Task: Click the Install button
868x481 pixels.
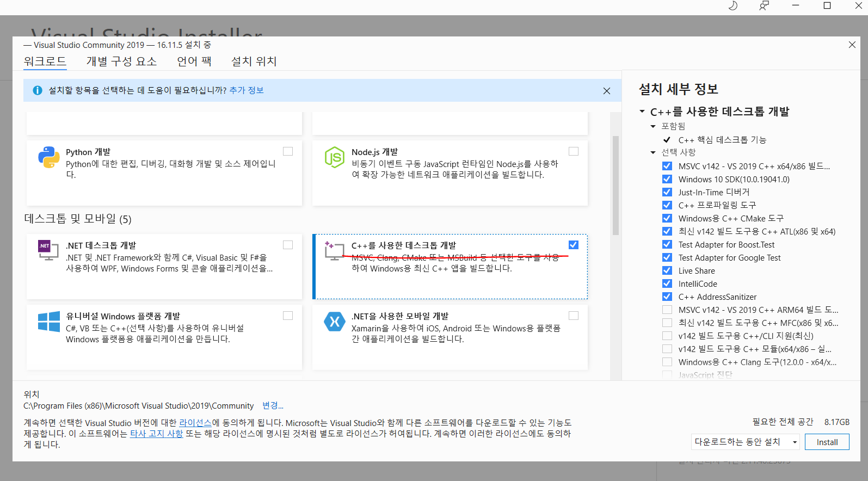Action: pos(827,442)
